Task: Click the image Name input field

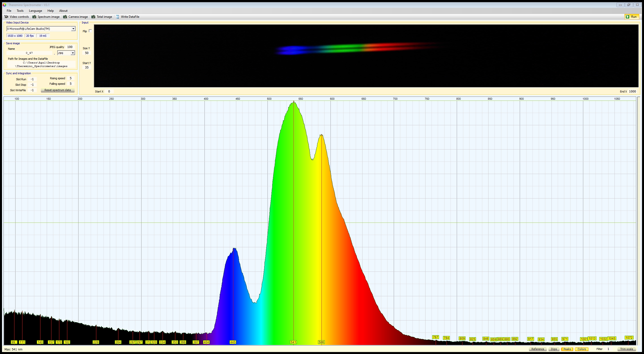Action: pyautogui.click(x=29, y=53)
